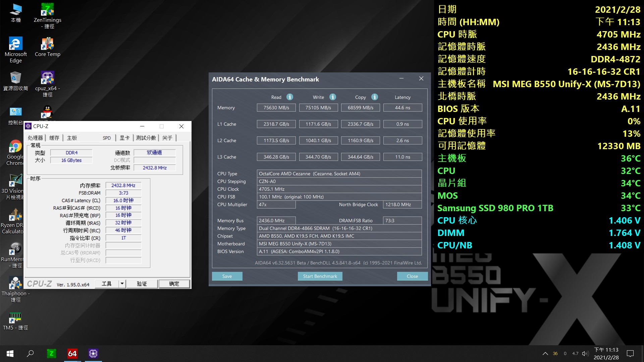
Task: Open the Core Temp desktop icon
Action: (x=47, y=47)
